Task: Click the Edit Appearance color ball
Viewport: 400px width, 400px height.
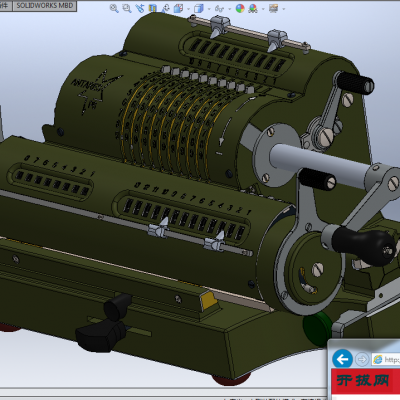Action: point(240,8)
